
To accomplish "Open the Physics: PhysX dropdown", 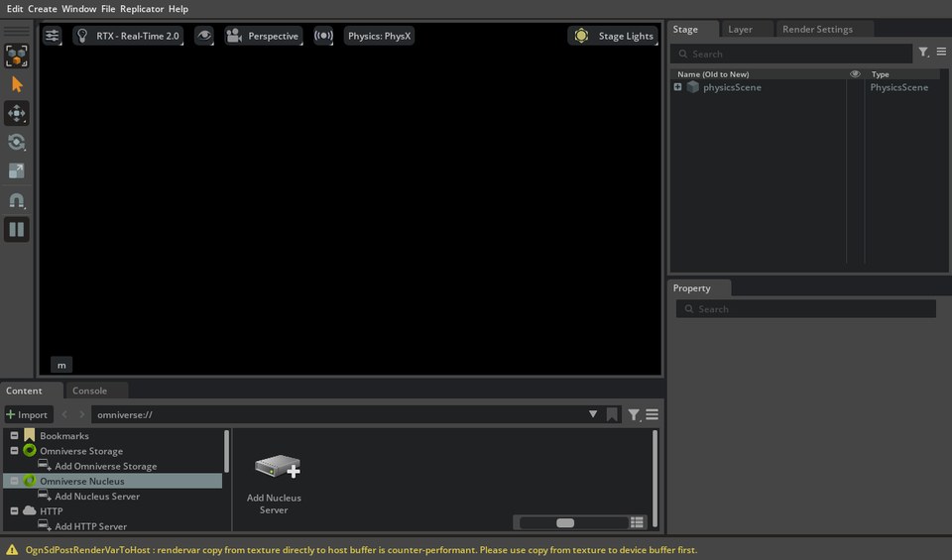I will [x=380, y=36].
